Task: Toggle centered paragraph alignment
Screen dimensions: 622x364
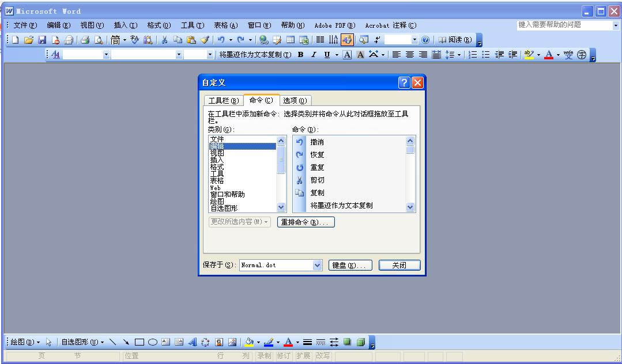Action: [x=409, y=54]
